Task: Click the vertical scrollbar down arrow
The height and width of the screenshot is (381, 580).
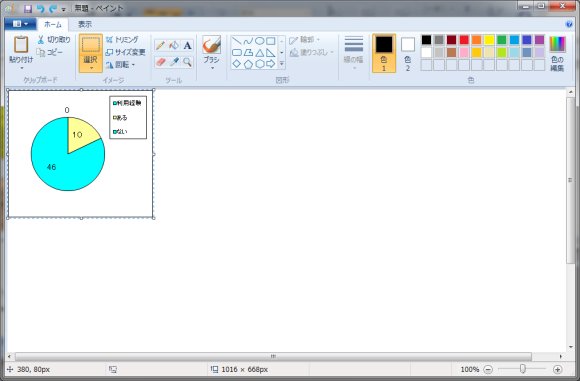Action: tap(570, 347)
